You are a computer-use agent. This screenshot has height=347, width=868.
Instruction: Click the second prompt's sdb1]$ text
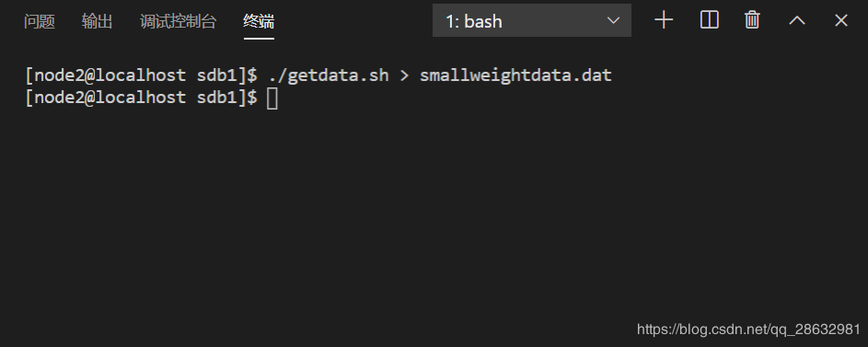pyautogui.click(x=227, y=98)
